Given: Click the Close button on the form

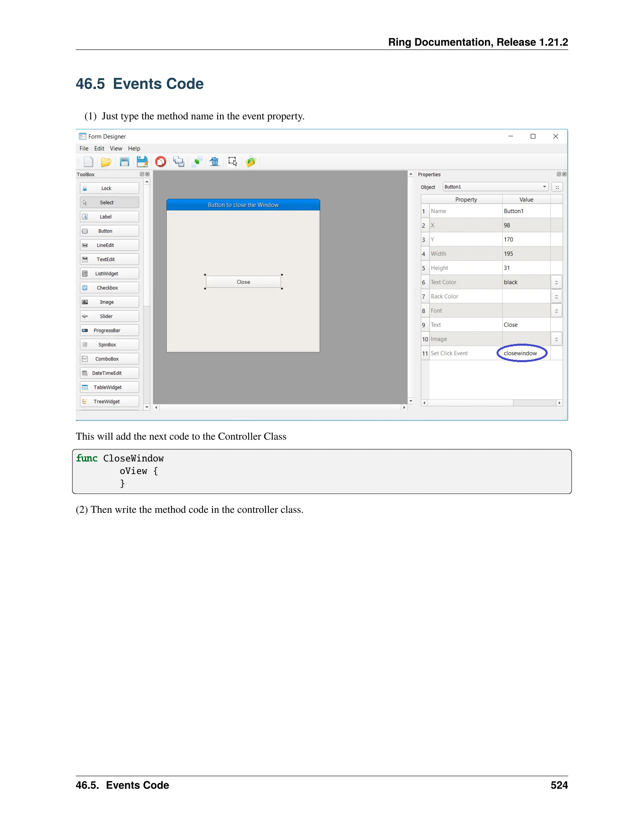Looking at the screenshot, I should click(243, 282).
